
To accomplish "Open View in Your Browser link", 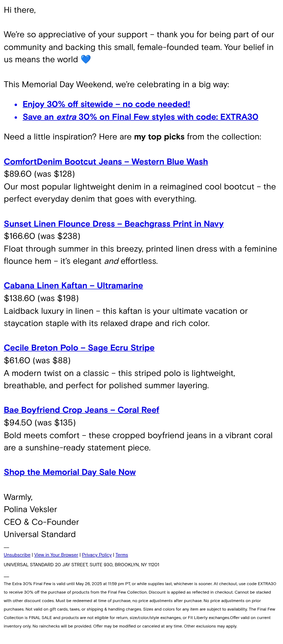I will [56, 555].
